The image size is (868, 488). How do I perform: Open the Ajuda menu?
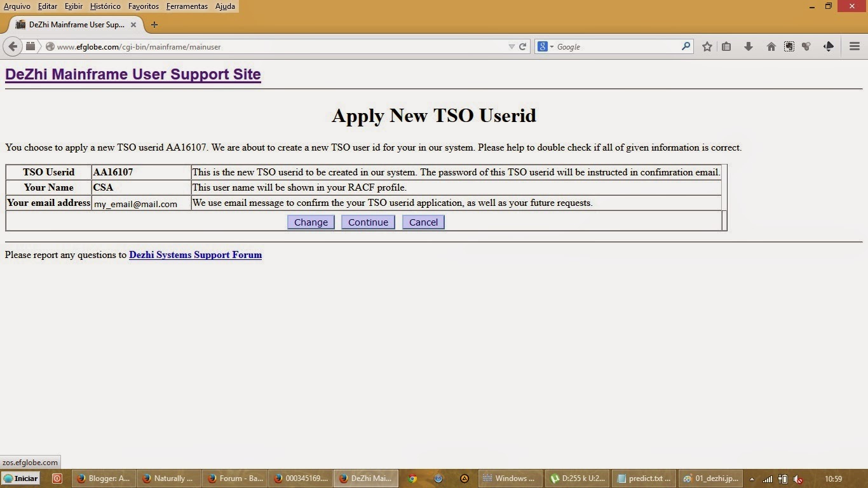pos(225,6)
